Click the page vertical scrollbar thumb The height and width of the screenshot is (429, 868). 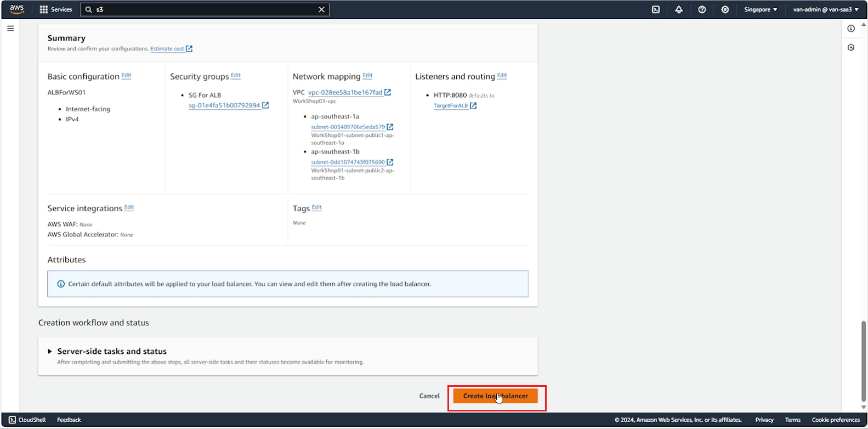[864, 361]
